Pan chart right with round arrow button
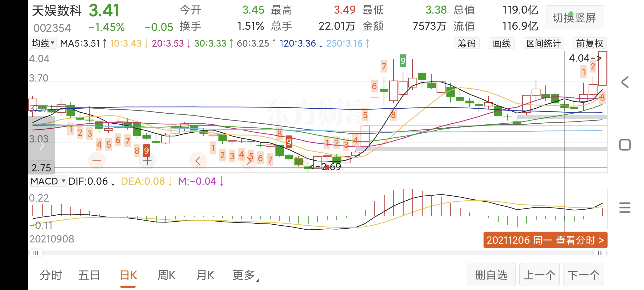 pos(249,161)
